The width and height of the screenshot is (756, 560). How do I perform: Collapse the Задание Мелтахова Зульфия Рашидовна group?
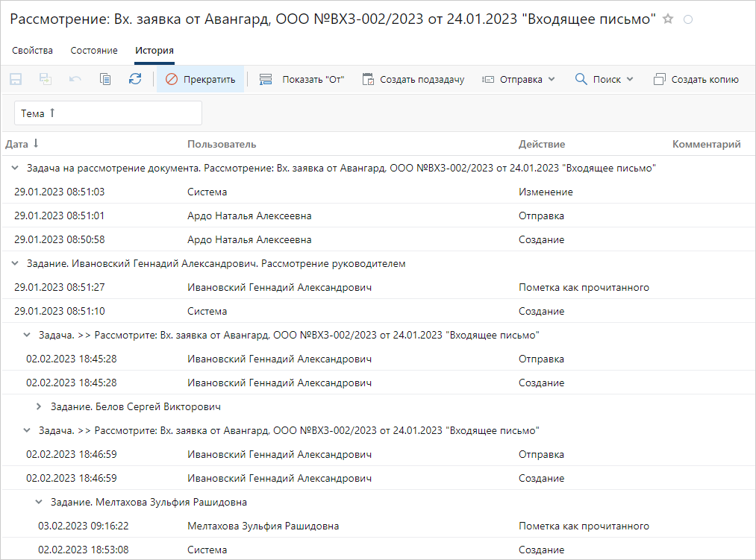coord(39,503)
